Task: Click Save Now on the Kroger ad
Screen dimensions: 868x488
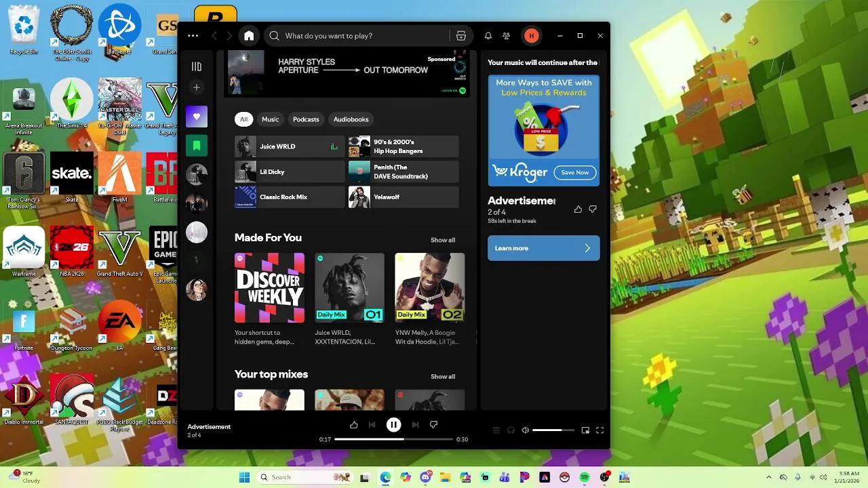Action: coord(575,172)
